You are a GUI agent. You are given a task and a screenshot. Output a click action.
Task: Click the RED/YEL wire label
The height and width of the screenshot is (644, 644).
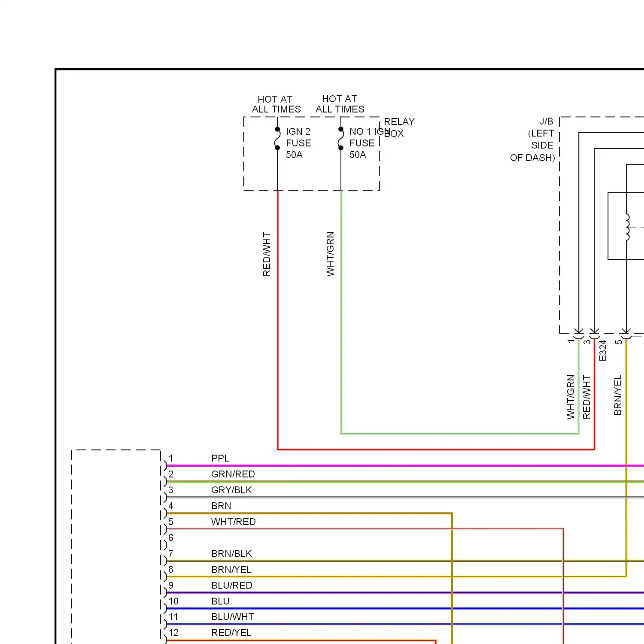pyautogui.click(x=231, y=632)
